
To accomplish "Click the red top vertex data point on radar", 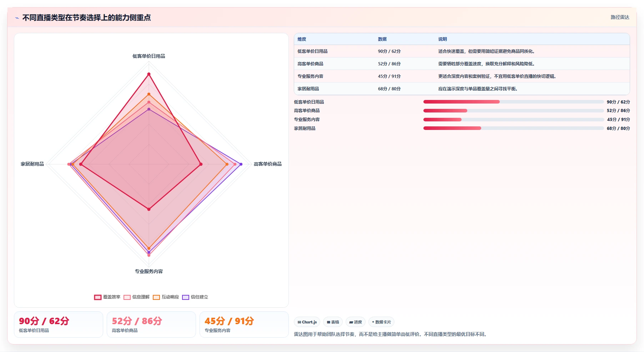I will pos(149,74).
